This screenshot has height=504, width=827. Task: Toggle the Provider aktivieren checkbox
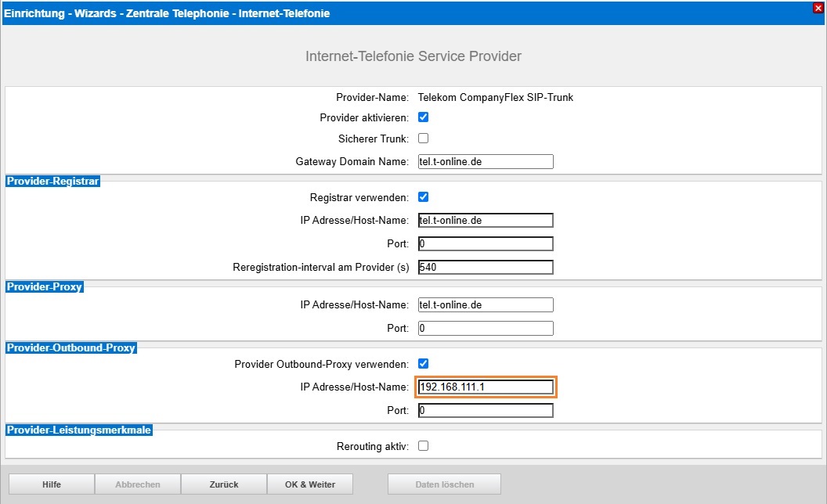tap(423, 117)
